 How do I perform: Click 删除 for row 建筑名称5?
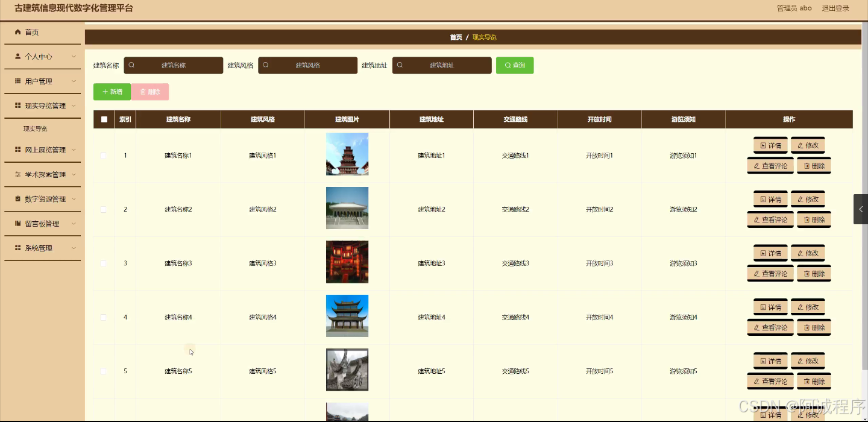pos(814,382)
